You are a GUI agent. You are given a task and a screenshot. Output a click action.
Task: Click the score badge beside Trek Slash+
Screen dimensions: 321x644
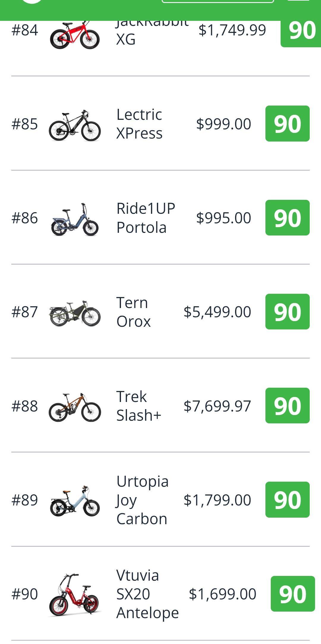(287, 406)
